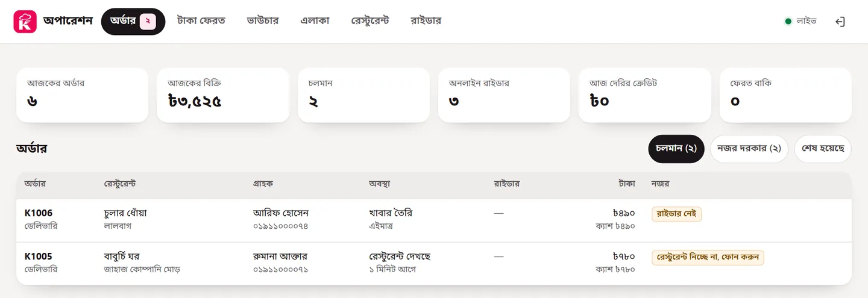868x298 pixels.
Task: Click the খাবার তৈরি status
Action: coord(391,213)
